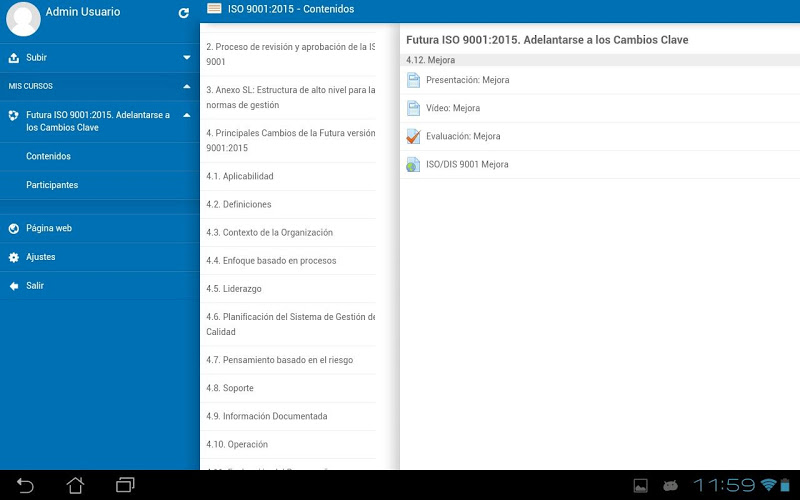Click the Página web globe icon

[14, 229]
